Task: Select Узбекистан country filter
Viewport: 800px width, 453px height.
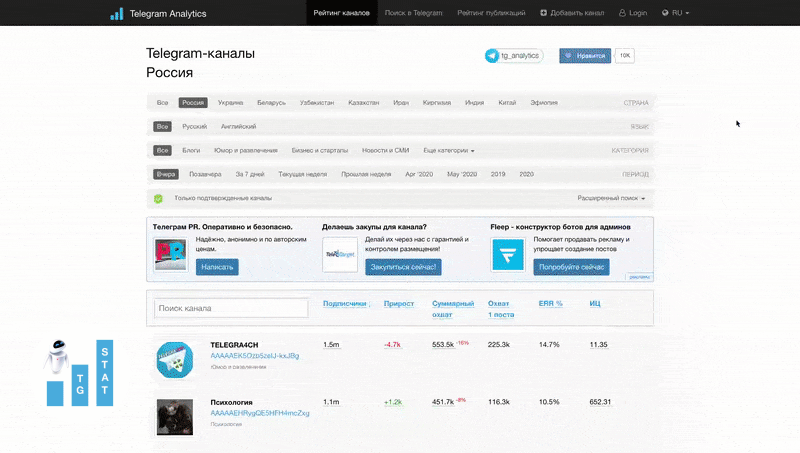Action: pyautogui.click(x=317, y=103)
